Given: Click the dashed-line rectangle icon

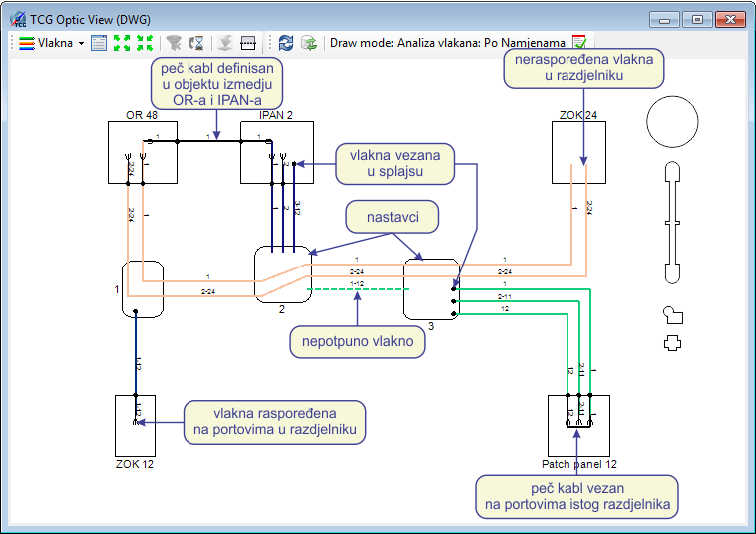Looking at the screenshot, I should pyautogui.click(x=248, y=43).
